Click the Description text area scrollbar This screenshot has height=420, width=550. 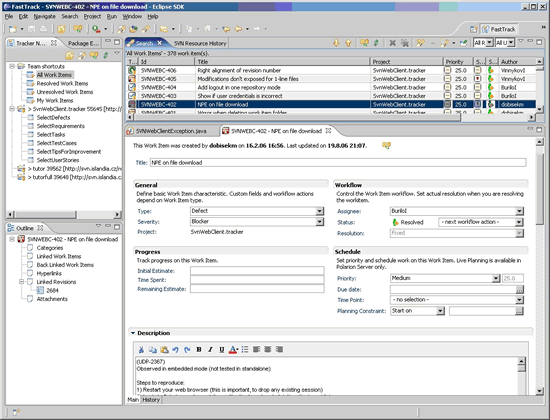point(522,375)
